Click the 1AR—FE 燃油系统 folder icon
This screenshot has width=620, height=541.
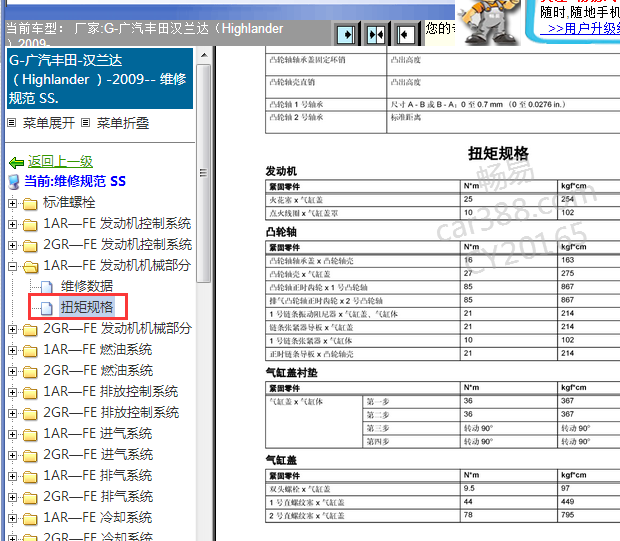point(30,350)
